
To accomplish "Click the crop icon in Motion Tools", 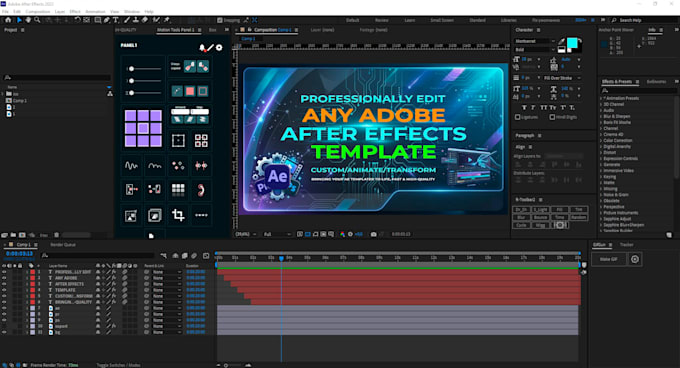I will [178, 215].
